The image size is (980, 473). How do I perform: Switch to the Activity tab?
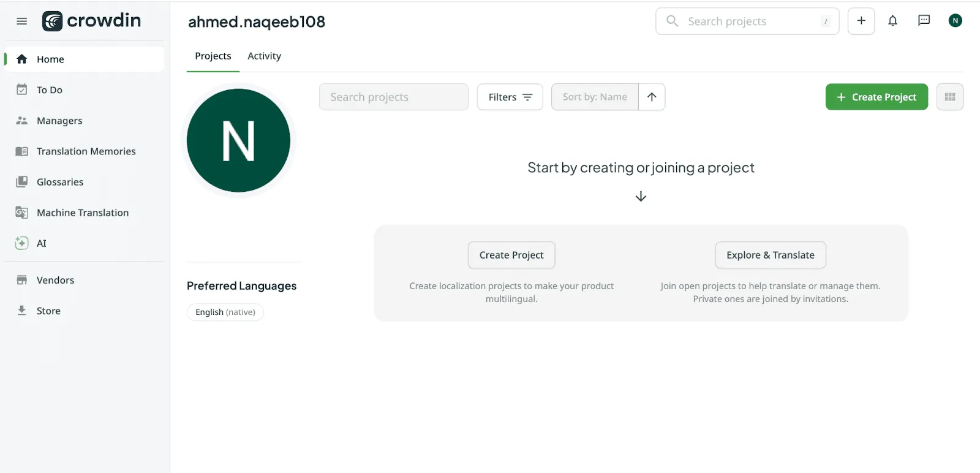[x=264, y=56]
